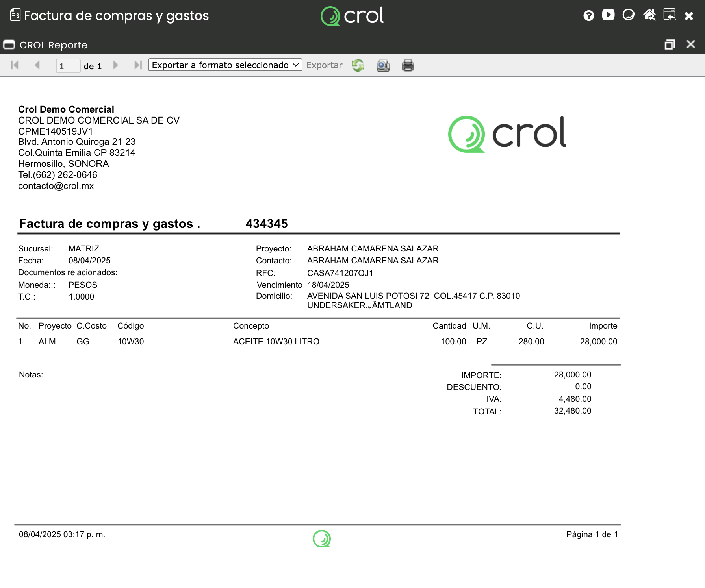Close the CROL Reporte panel
The width and height of the screenshot is (705, 588).
[x=690, y=44]
